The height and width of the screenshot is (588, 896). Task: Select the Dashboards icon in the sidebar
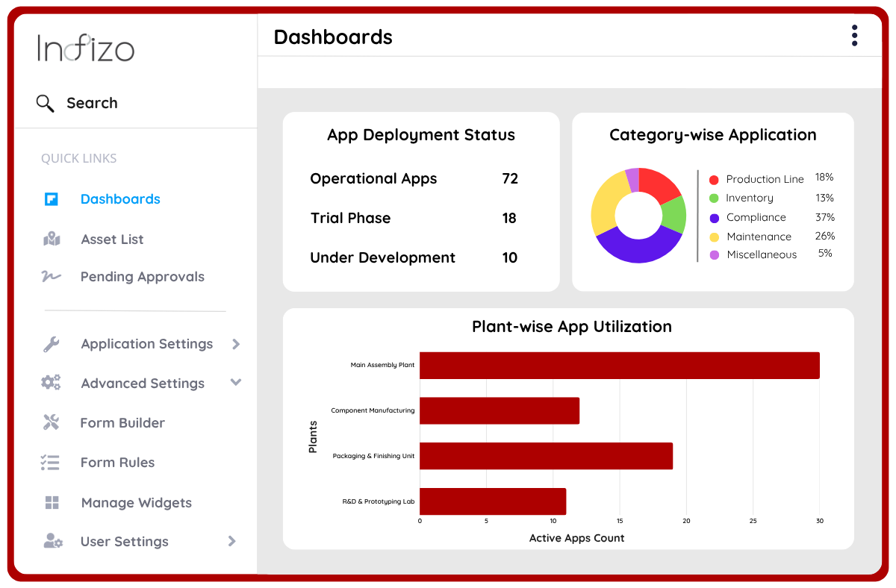pyautogui.click(x=50, y=198)
